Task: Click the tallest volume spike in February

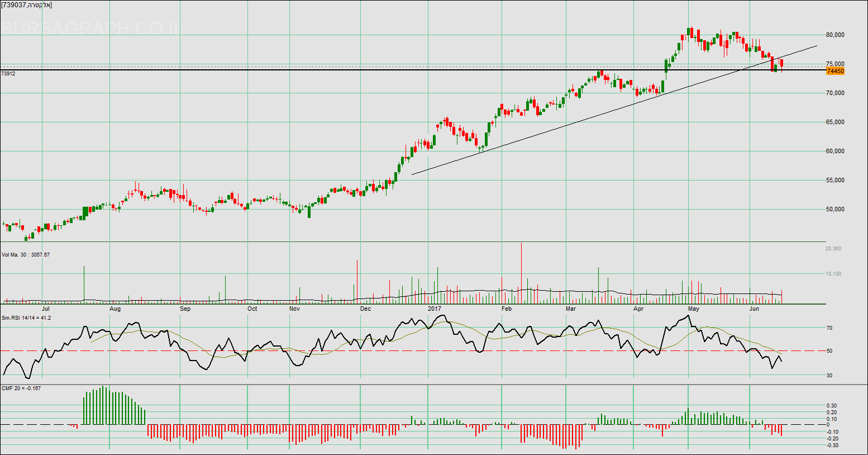Action: point(521,273)
